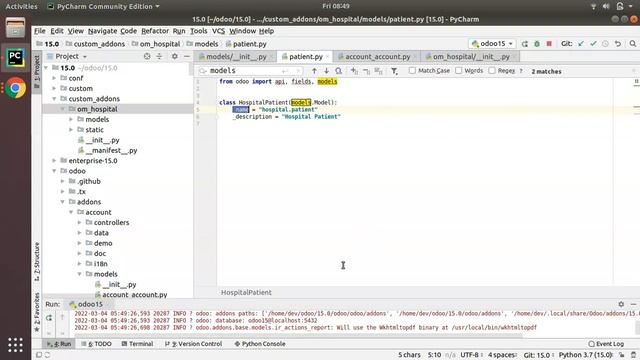640x360 pixels.
Task: Open the odoo15 run configuration dropdown
Action: 492,44
